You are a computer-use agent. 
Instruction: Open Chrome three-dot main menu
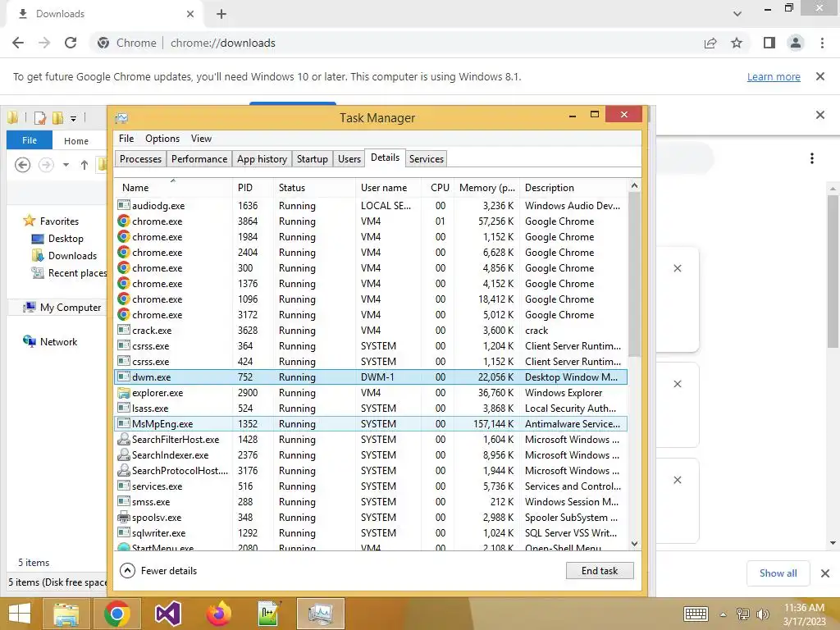(x=822, y=43)
